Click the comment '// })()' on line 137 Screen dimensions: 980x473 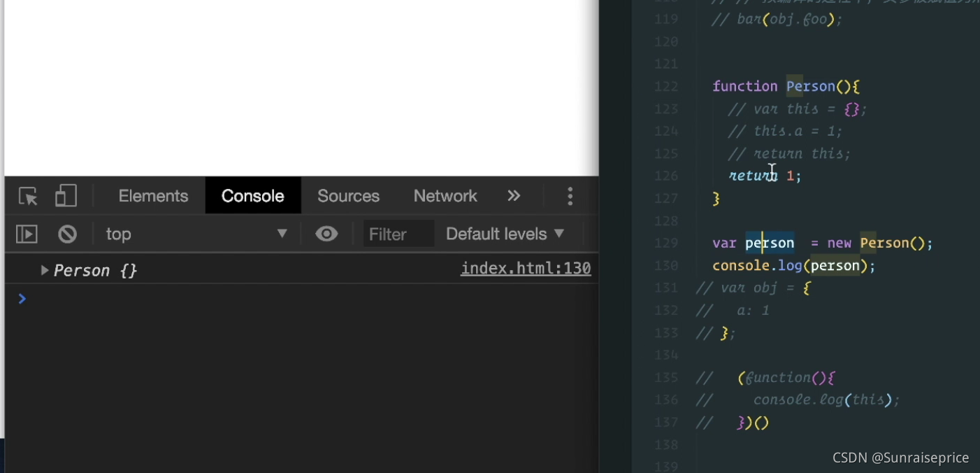(x=733, y=423)
